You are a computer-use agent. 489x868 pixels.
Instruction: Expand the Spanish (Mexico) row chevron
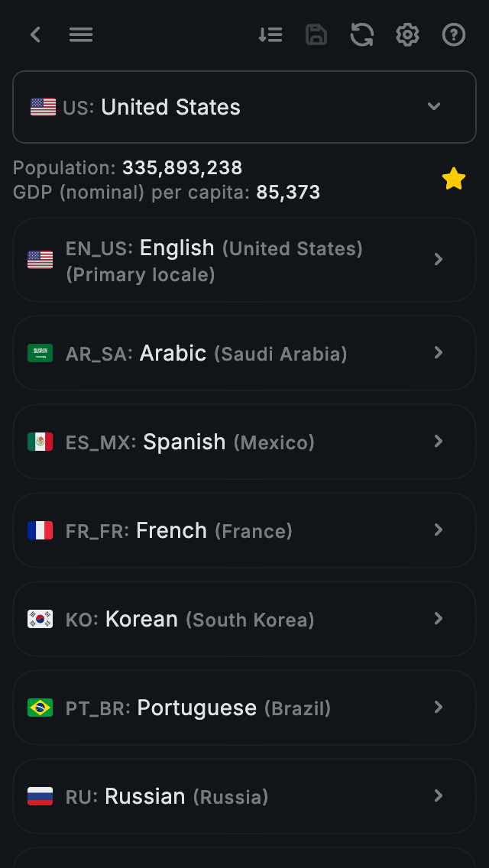tap(439, 442)
